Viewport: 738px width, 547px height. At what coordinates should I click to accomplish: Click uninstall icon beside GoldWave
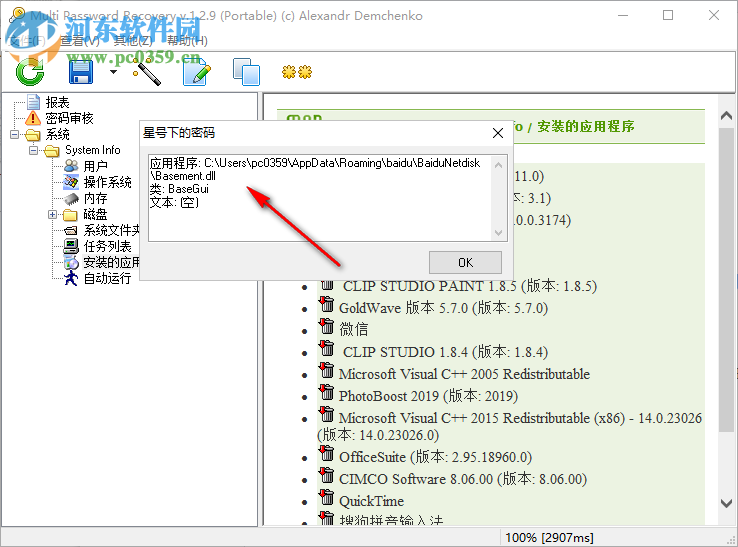326,305
